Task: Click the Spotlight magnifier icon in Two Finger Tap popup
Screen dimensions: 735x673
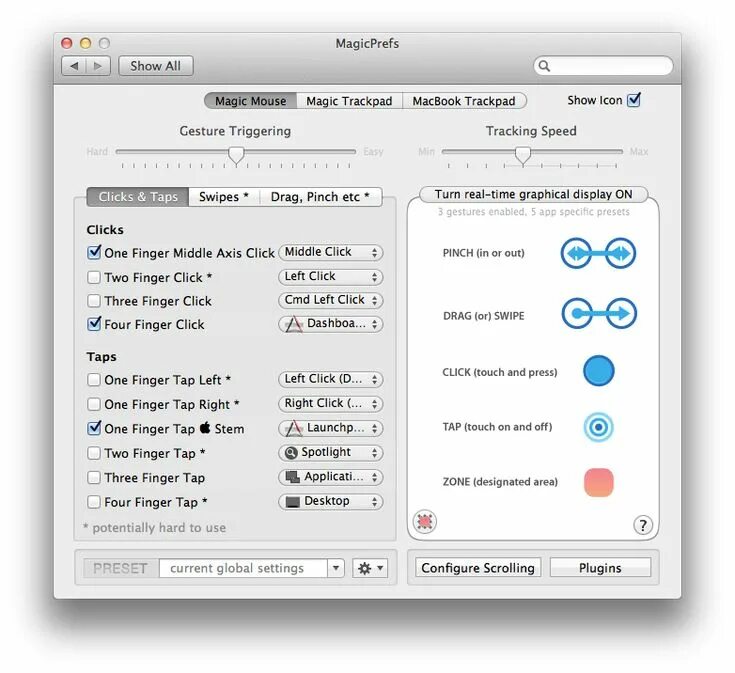Action: (x=291, y=452)
